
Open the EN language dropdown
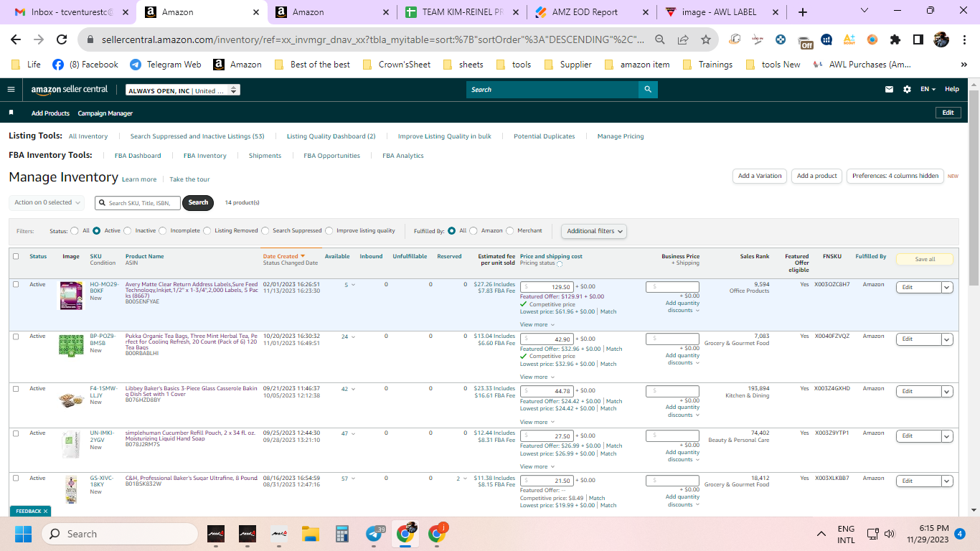(928, 90)
